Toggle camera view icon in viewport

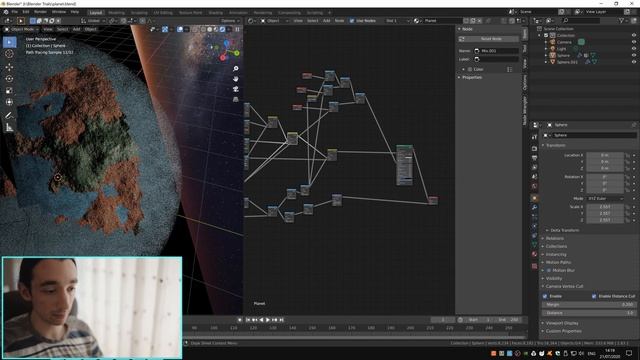(236, 89)
